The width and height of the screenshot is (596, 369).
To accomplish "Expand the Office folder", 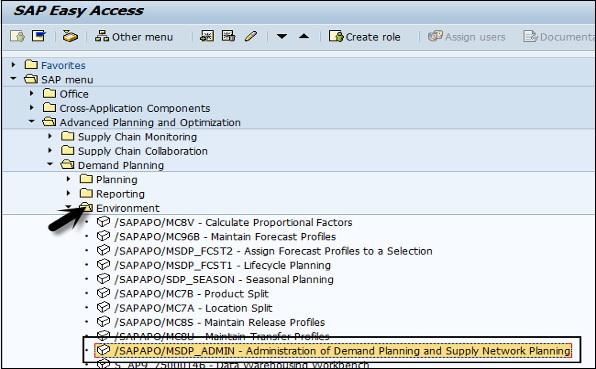I will click(32, 93).
